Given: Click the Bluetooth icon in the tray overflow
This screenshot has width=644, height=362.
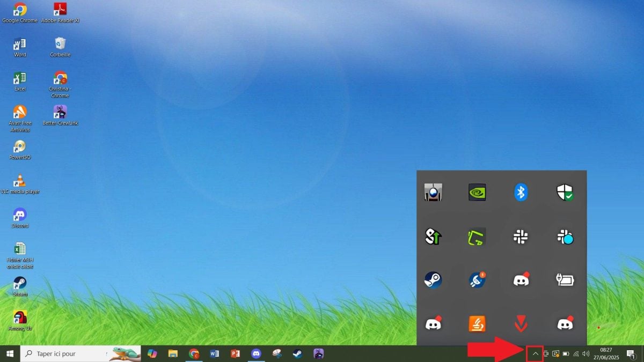Looking at the screenshot, I should click(x=521, y=192).
